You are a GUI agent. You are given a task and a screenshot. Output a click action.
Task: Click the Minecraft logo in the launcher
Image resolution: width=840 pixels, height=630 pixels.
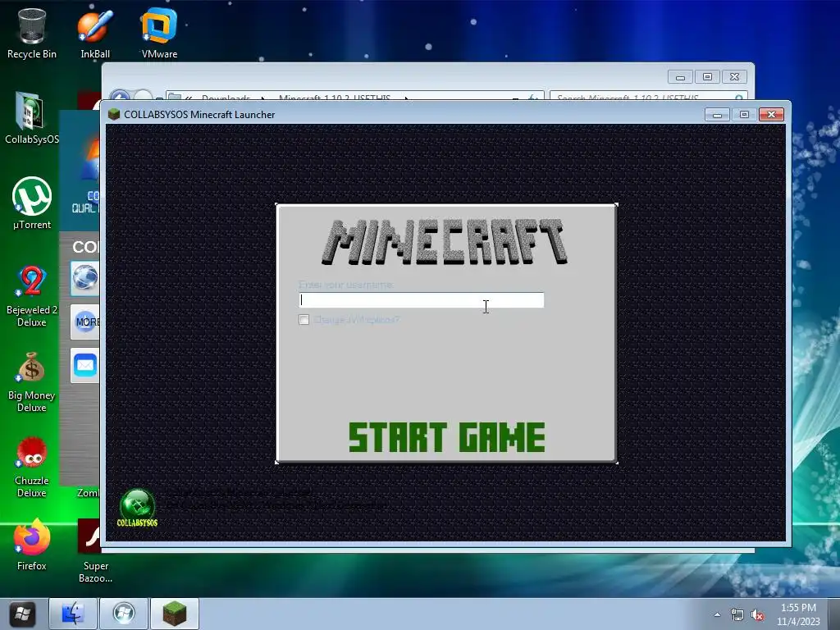pyautogui.click(x=445, y=242)
